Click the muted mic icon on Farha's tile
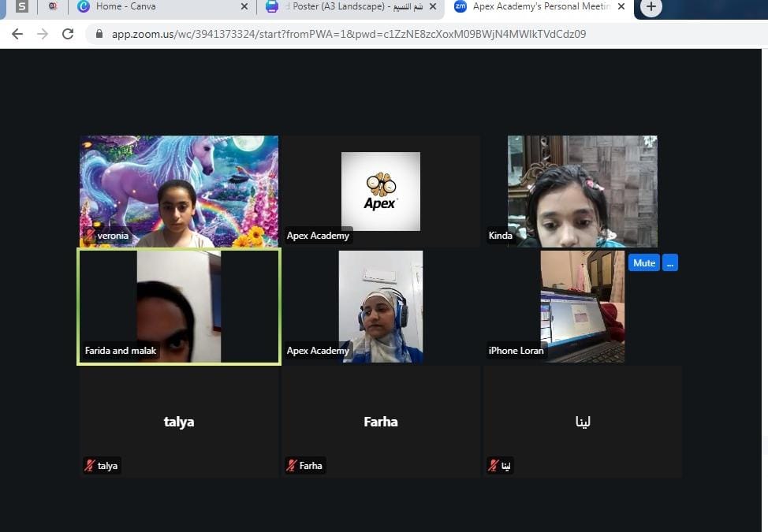768x532 pixels. click(292, 466)
